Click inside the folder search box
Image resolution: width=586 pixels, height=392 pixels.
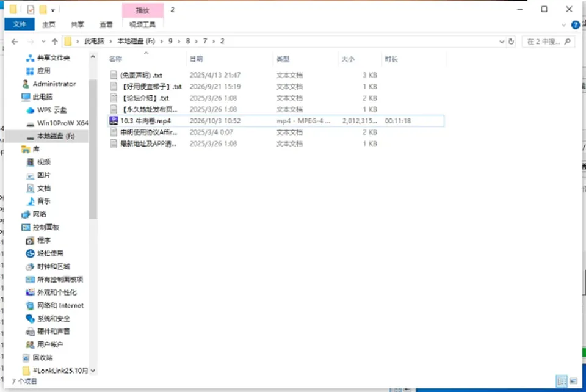click(x=548, y=42)
